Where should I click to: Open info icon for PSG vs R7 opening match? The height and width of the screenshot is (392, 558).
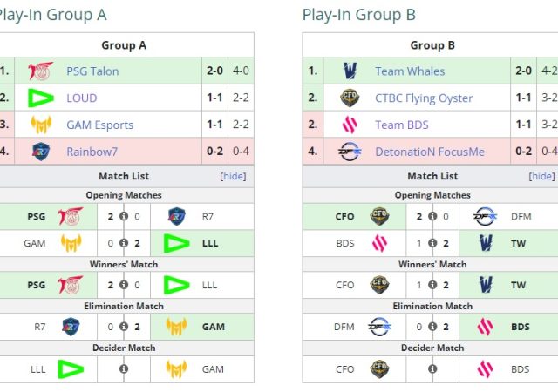[x=123, y=217]
